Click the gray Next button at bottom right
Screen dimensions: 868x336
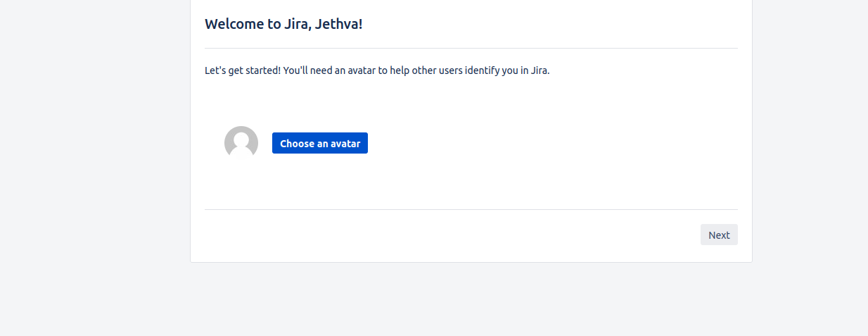pyautogui.click(x=719, y=235)
